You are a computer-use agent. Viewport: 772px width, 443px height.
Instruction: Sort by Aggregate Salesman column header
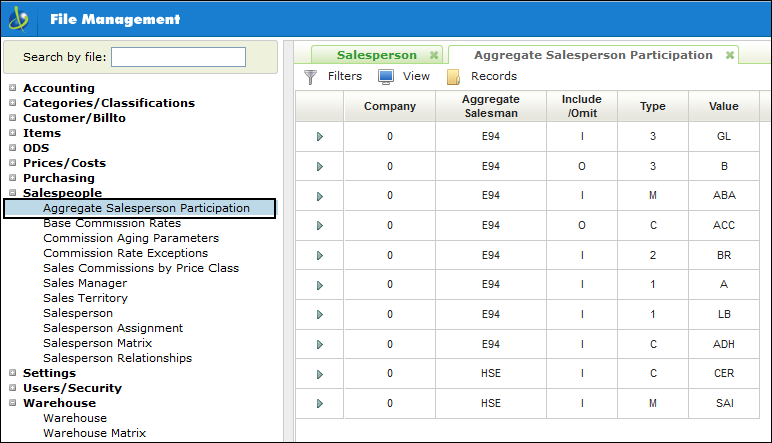490,106
